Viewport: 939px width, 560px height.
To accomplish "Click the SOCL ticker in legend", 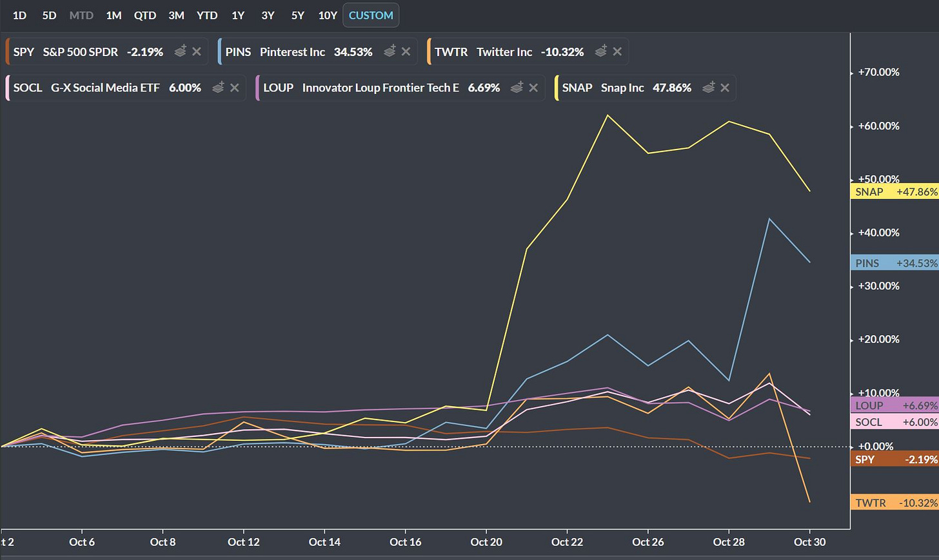I will [28, 88].
